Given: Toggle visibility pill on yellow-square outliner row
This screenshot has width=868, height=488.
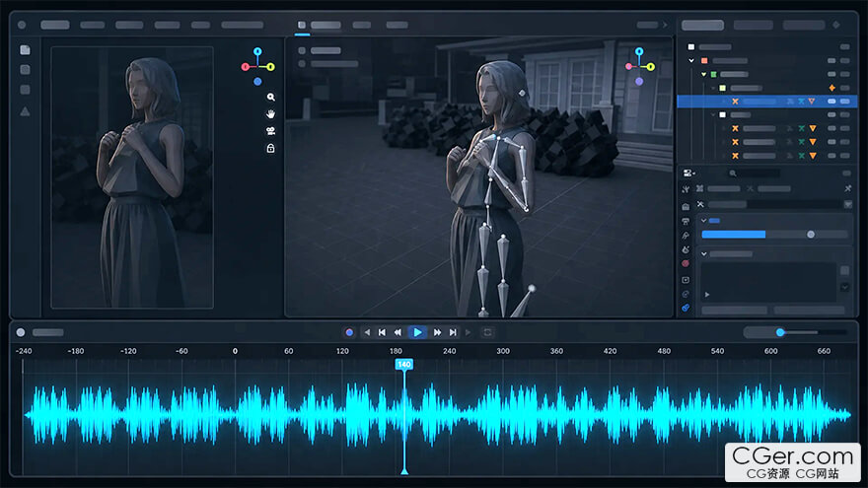Looking at the screenshot, I should pos(844,88).
